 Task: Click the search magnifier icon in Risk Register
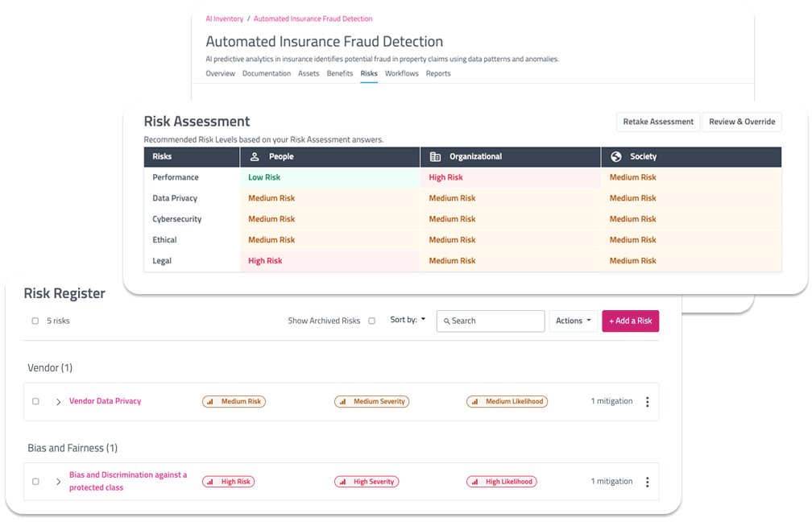[x=447, y=321]
